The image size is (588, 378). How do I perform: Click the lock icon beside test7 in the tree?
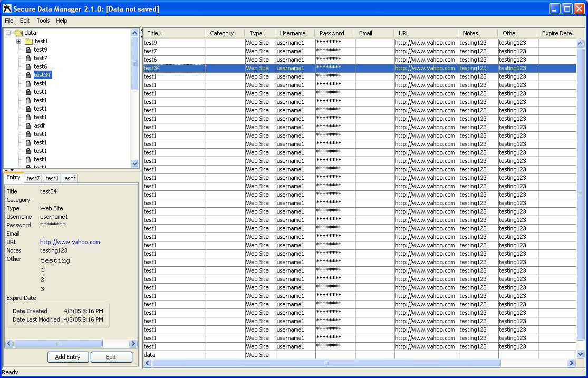pyautogui.click(x=28, y=58)
